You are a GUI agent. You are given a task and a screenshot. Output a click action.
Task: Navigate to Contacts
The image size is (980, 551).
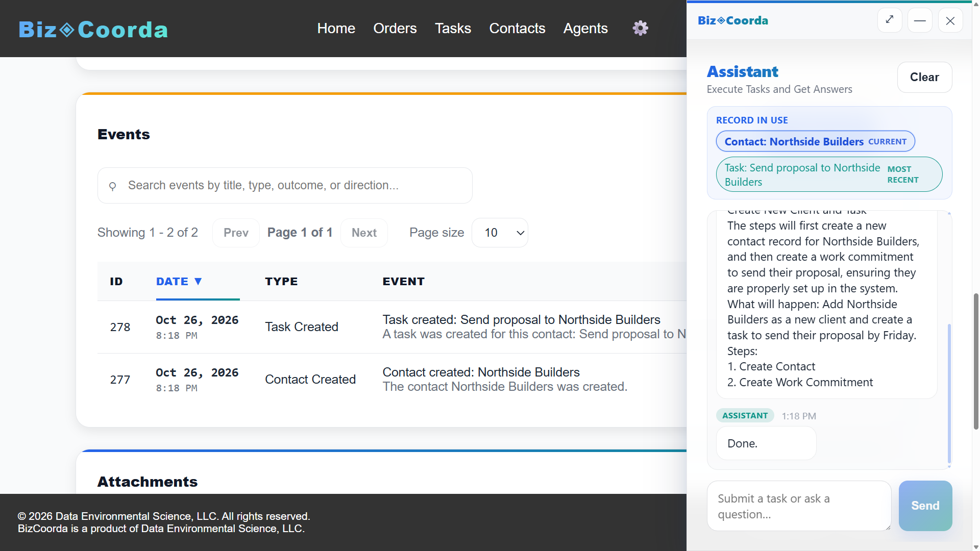tap(517, 28)
